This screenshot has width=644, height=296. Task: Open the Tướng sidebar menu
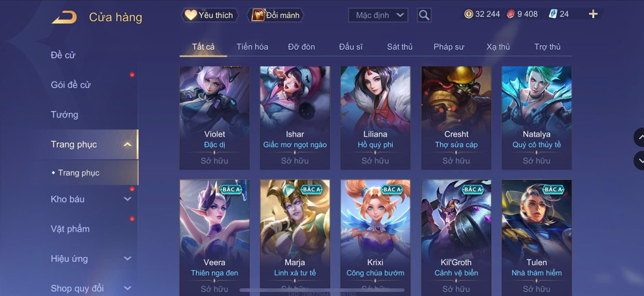click(x=64, y=115)
